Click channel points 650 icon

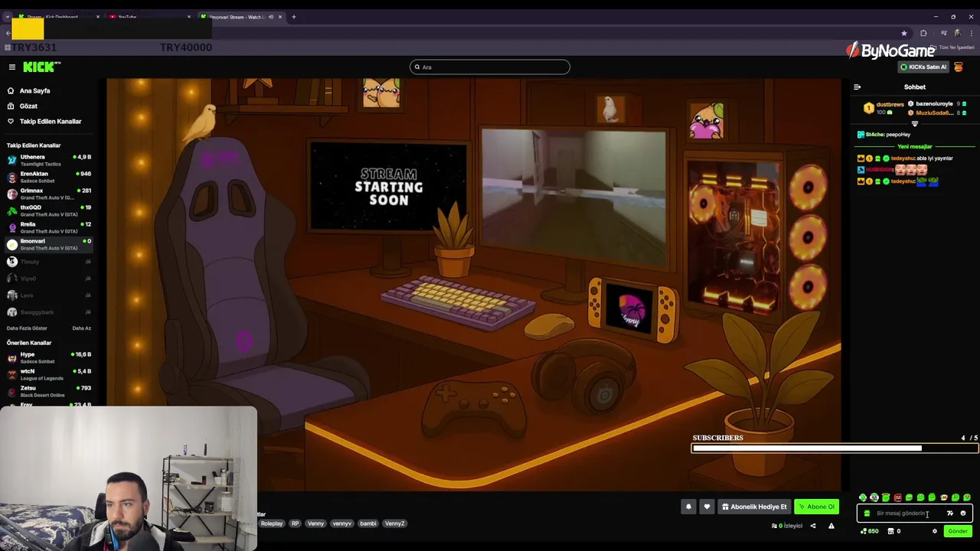869,531
